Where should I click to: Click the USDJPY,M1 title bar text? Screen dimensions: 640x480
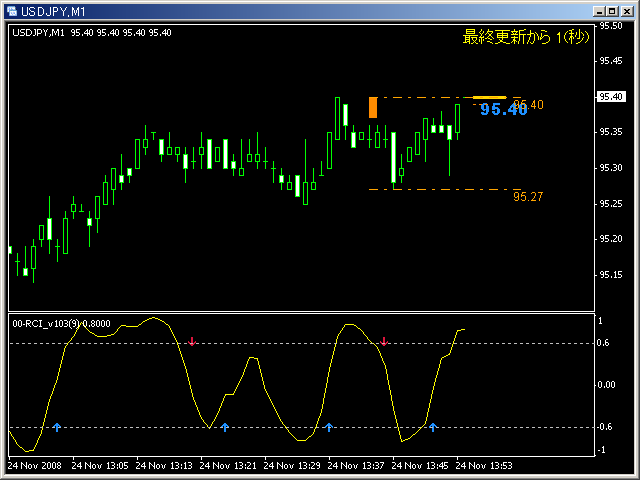[53, 11]
